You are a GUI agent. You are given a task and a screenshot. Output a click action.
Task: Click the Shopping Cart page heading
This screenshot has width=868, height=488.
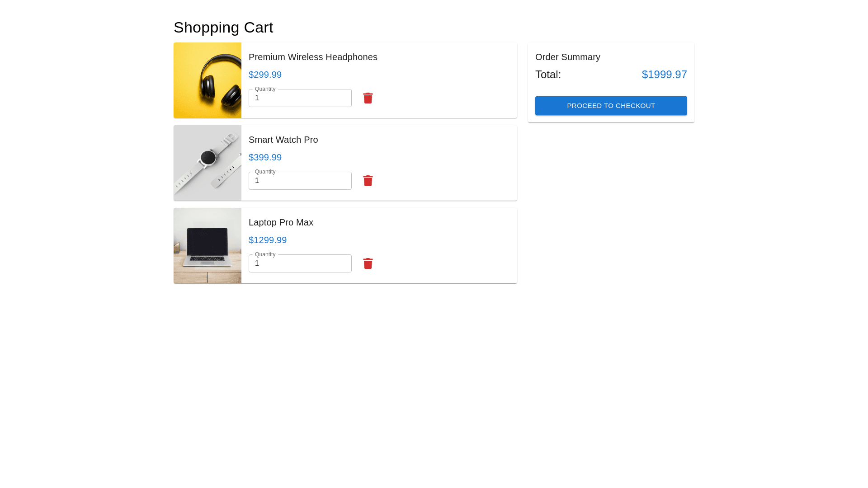click(223, 28)
